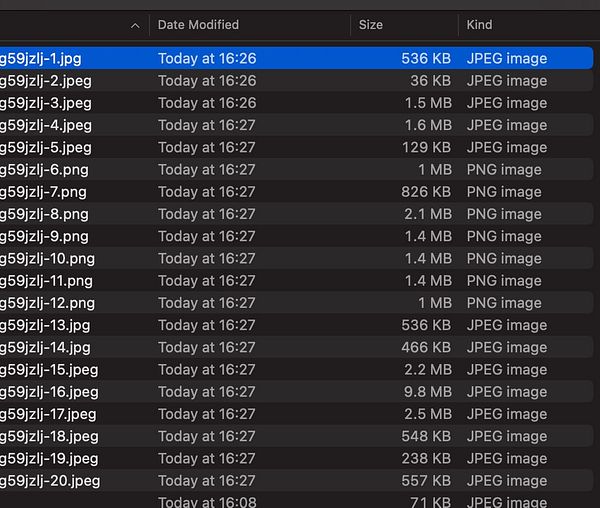Select the 71 KB file modified at 16:08

click(297, 500)
